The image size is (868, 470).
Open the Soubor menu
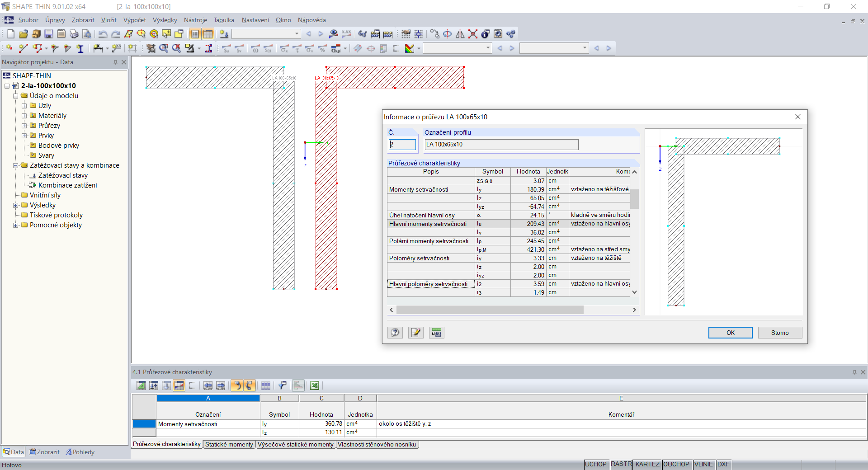click(x=28, y=20)
